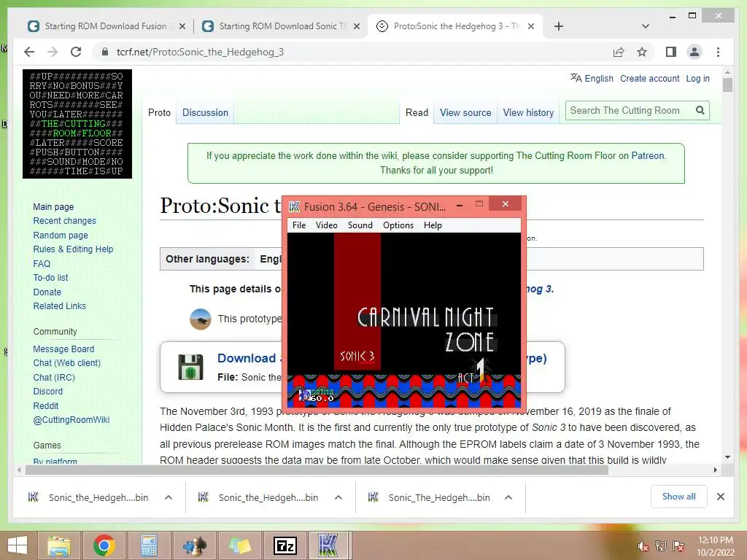Image resolution: width=747 pixels, height=560 pixels.
Task: Close the first Starting ROM Download Fusion tab
Action: pos(182,26)
